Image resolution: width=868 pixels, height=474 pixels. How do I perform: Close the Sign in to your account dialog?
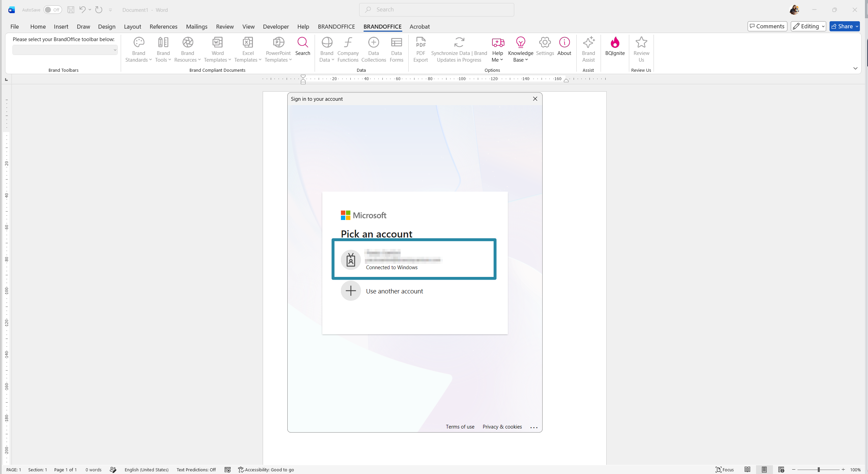tap(535, 99)
